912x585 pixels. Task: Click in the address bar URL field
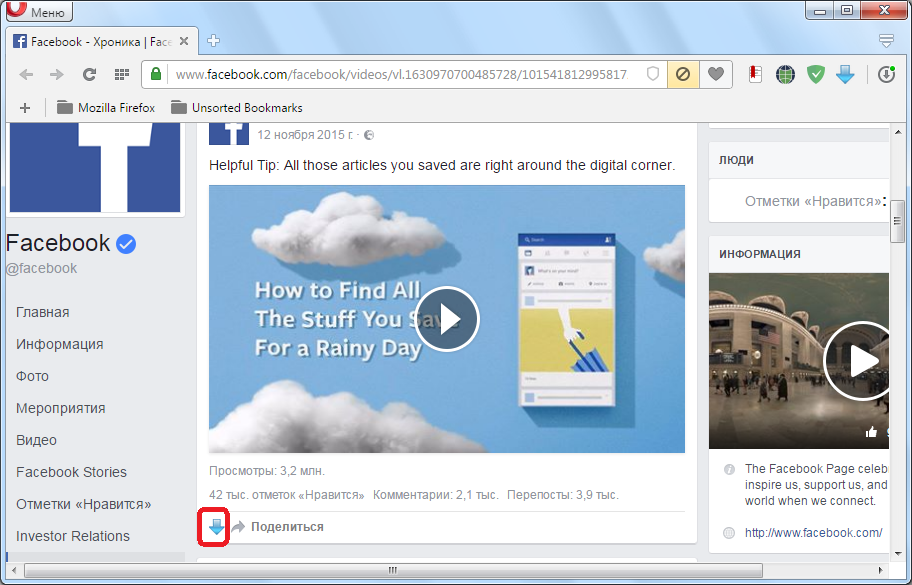[400, 74]
